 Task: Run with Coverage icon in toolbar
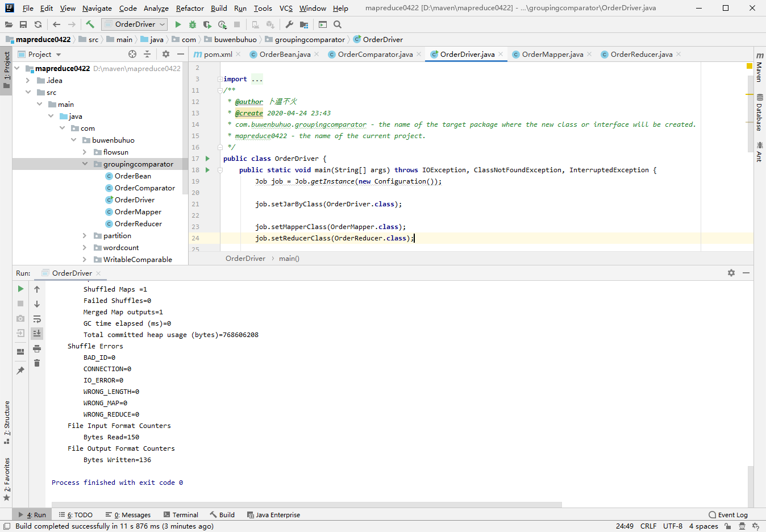coord(207,24)
